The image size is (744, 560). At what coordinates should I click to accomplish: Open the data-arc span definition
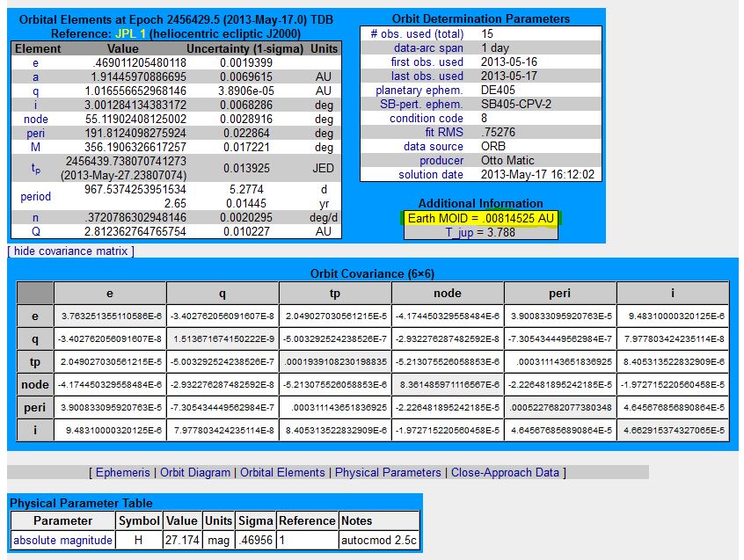(428, 47)
